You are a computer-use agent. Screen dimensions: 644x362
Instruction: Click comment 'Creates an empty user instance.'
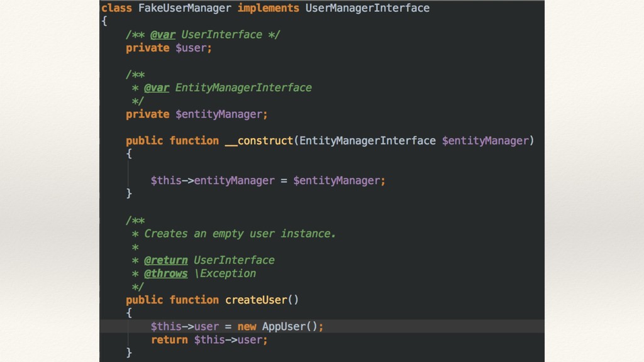pos(240,234)
